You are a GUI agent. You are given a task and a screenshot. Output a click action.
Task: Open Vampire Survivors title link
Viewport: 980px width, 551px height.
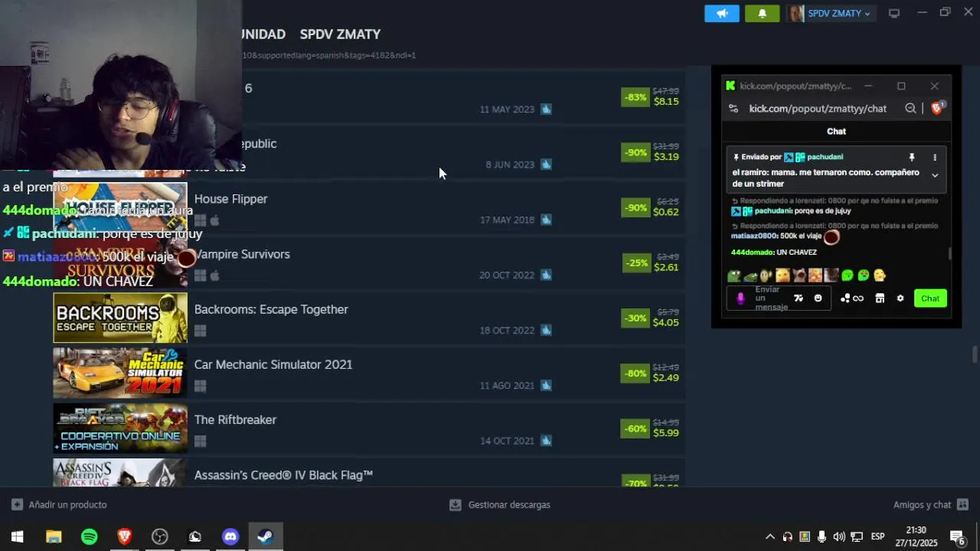[243, 254]
